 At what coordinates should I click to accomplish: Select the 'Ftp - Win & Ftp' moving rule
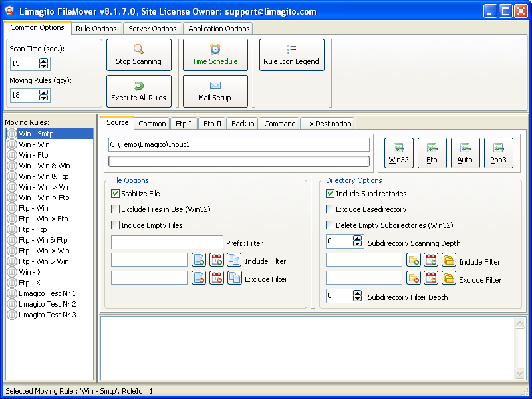(x=43, y=240)
